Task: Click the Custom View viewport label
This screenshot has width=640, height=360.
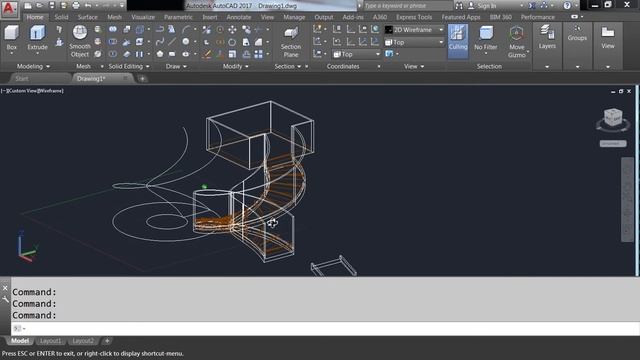Action: point(22,91)
